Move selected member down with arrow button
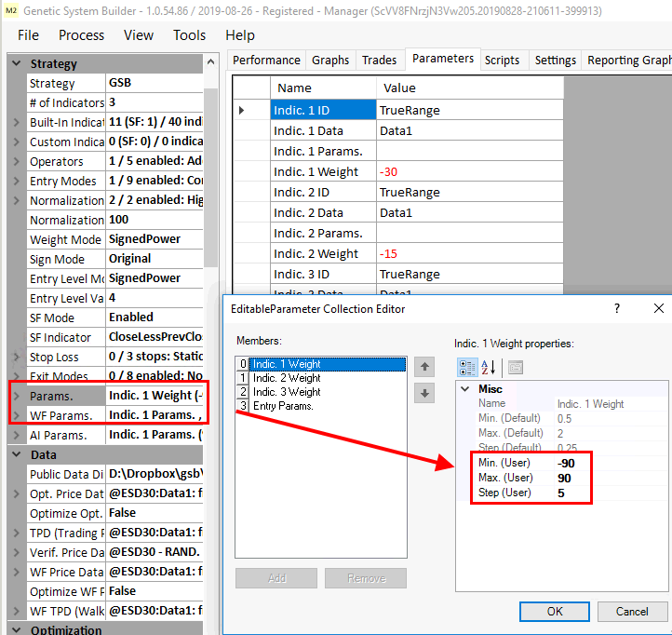This screenshot has height=635, width=672. (x=424, y=393)
